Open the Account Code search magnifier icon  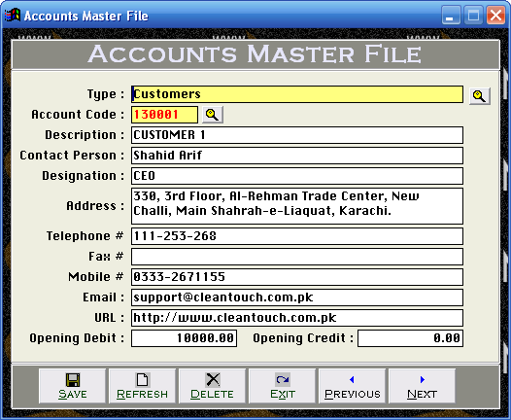pos(213,115)
